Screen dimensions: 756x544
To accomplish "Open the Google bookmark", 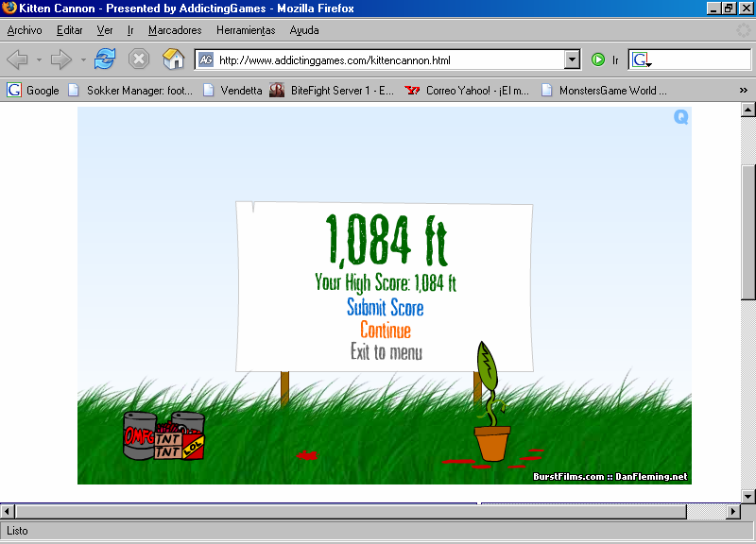I will 33,91.
